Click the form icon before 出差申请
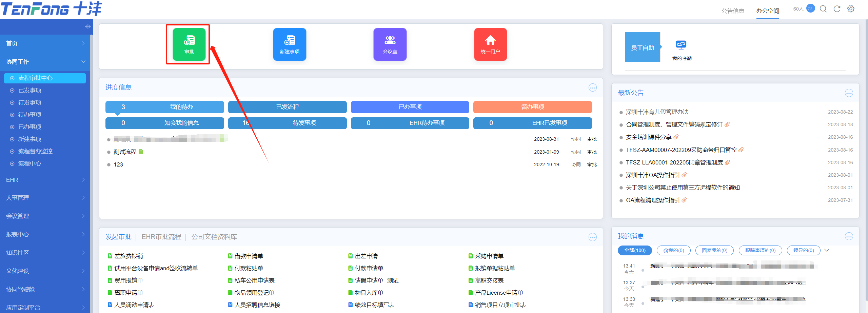This screenshot has width=868, height=313. coord(351,256)
